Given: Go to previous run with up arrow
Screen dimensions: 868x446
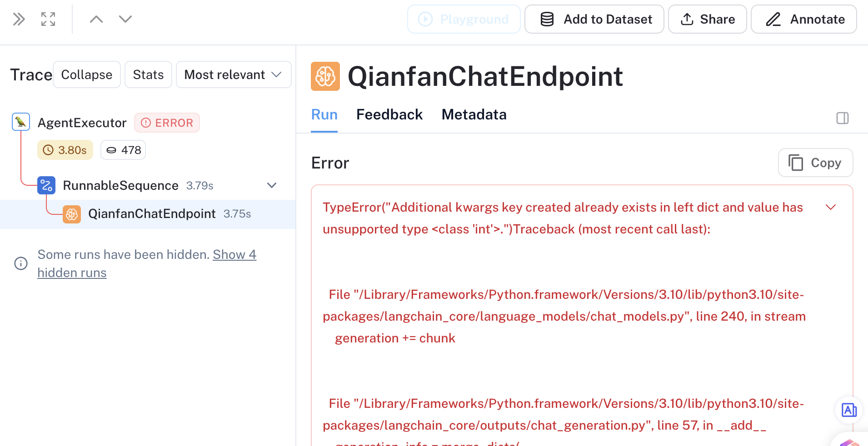Looking at the screenshot, I should 96,19.
